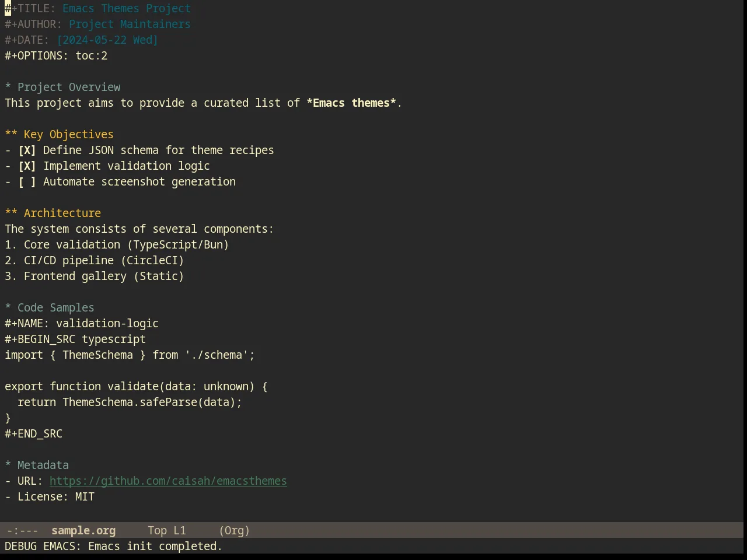Click the export function validate line
Screen dimensions: 747x560
coord(136,387)
